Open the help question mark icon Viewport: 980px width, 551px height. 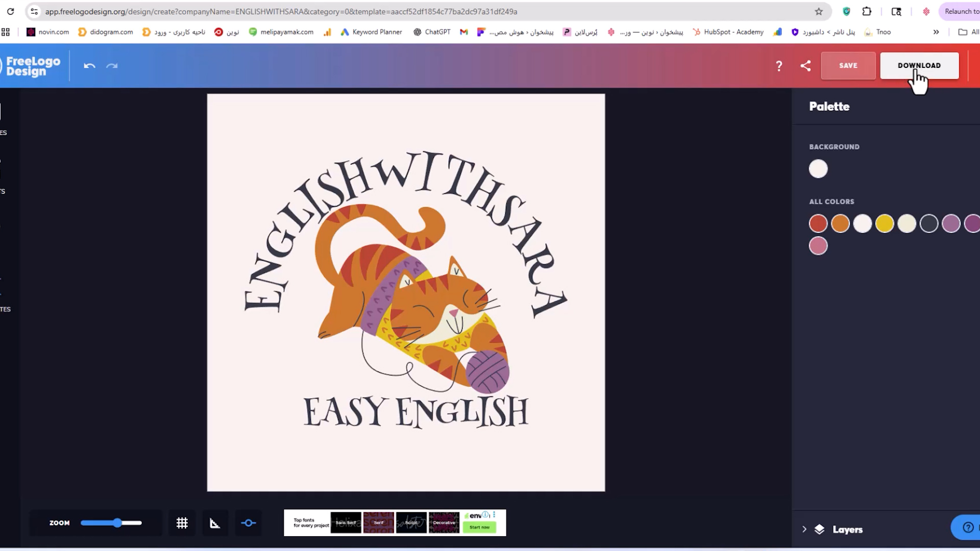coord(779,66)
